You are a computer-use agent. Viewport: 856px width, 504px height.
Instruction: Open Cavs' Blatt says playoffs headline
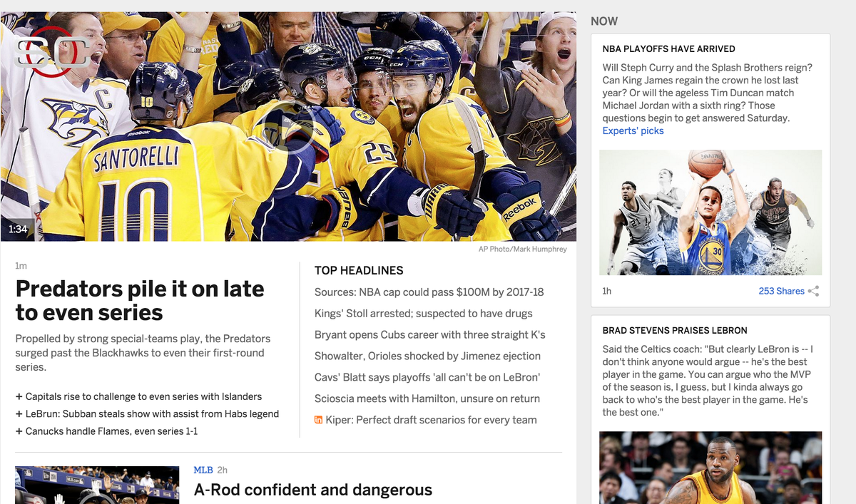click(427, 377)
